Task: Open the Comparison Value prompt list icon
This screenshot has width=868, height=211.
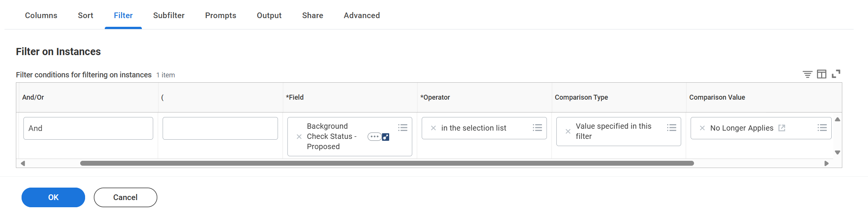Action: [x=822, y=128]
